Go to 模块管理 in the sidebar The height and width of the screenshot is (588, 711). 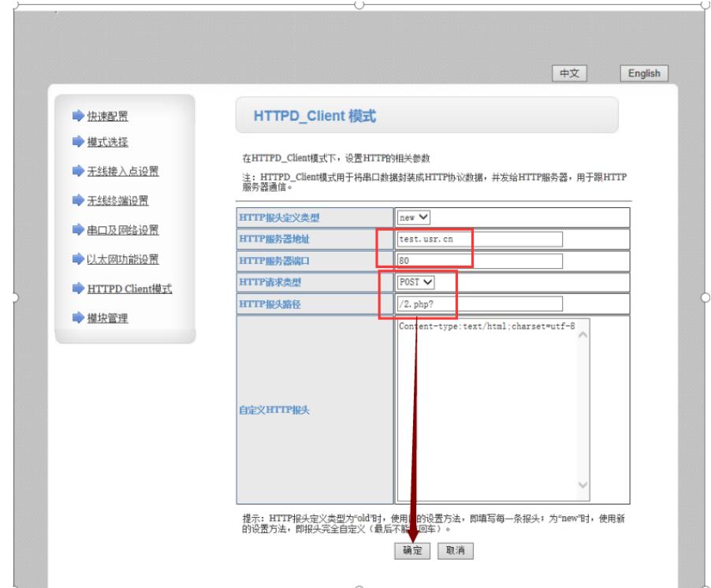tap(108, 318)
